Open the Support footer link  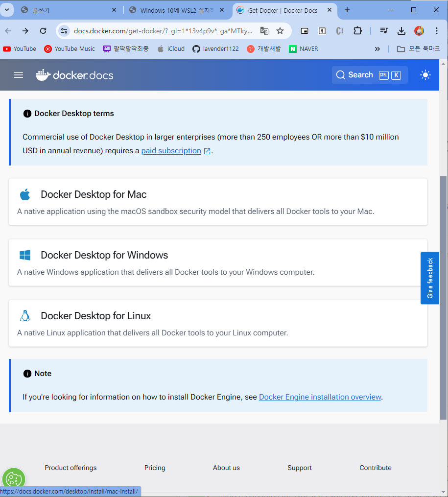coord(300,468)
